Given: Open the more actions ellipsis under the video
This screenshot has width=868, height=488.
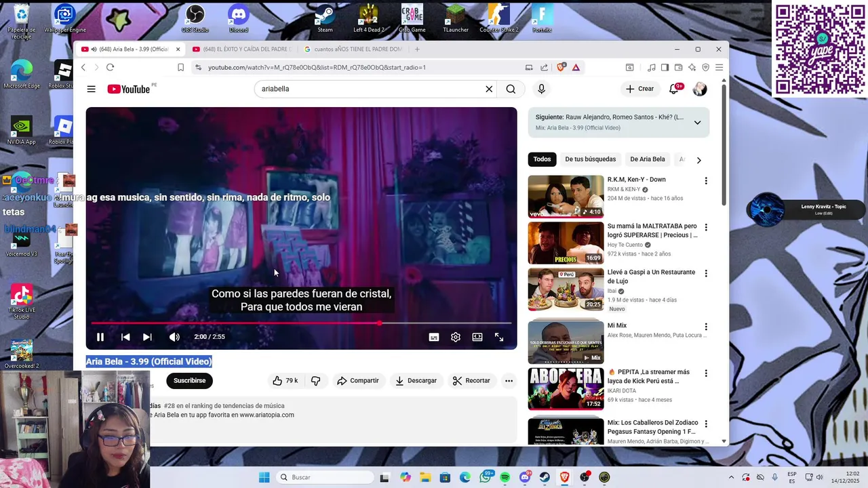Looking at the screenshot, I should tap(509, 381).
